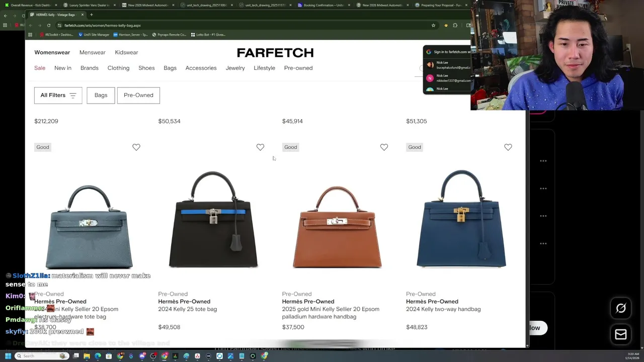Open the top three-dots menu in the dark panel

coord(543,161)
